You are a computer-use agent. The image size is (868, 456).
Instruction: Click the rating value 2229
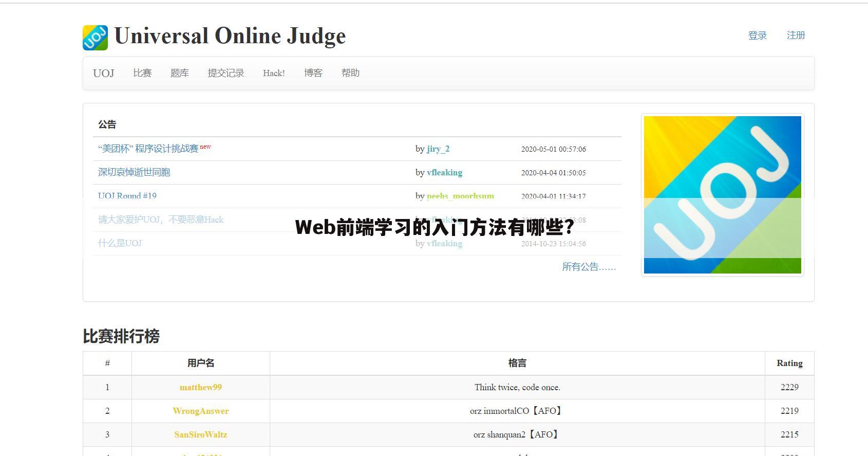tap(789, 387)
